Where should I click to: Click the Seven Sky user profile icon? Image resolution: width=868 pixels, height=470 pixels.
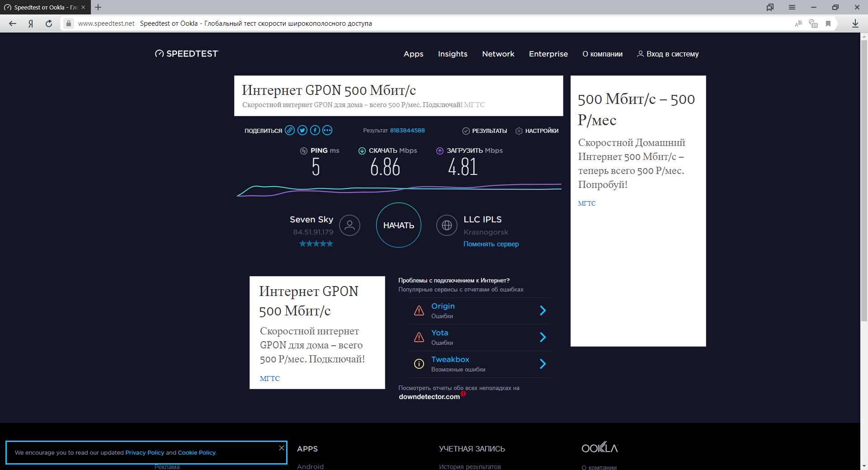349,225
